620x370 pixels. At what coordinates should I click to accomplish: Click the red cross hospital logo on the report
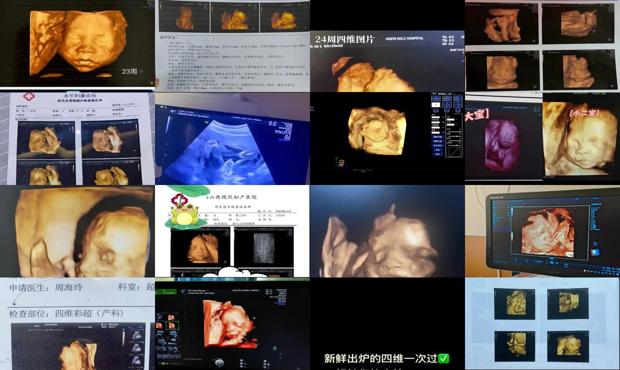click(29, 96)
